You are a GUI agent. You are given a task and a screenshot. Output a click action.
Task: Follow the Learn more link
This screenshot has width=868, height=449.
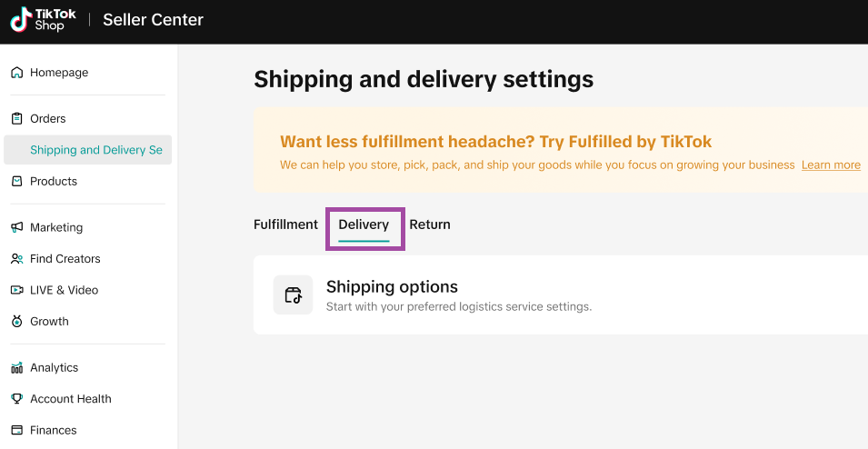click(831, 165)
